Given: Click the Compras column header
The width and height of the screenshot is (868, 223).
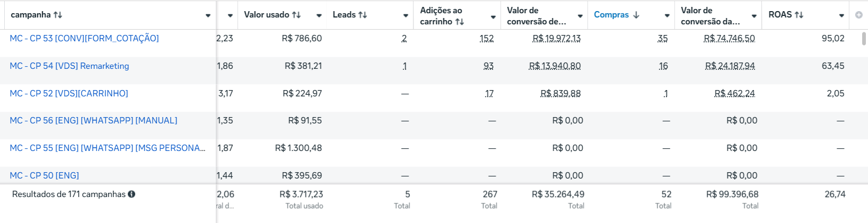Looking at the screenshot, I should coord(611,15).
